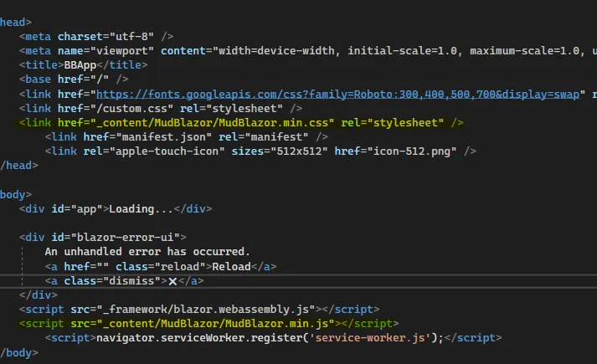Click the div id="app" Loading... line
The image size is (597, 364).
116,209
